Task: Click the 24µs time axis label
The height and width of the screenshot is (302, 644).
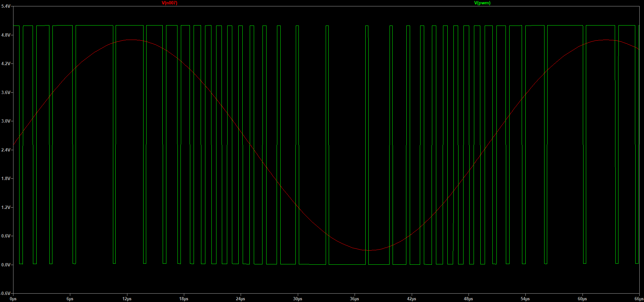Action: point(241,299)
